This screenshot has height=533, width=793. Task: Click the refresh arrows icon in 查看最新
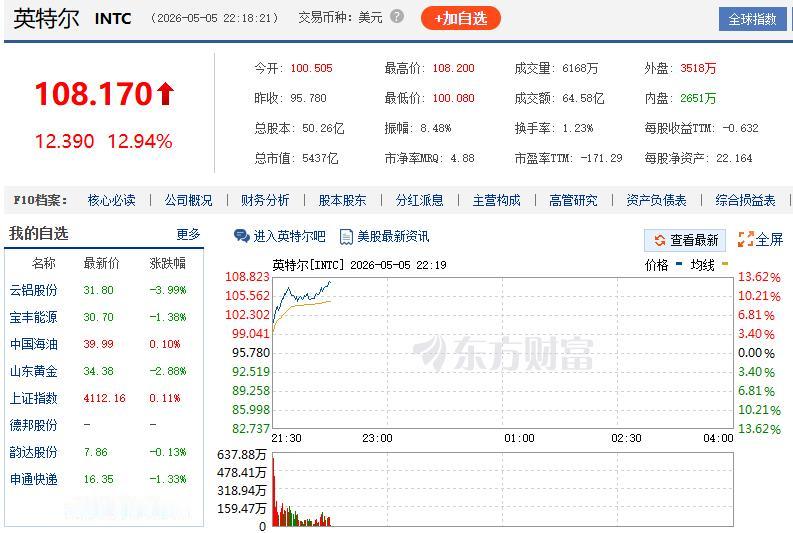pyautogui.click(x=659, y=240)
